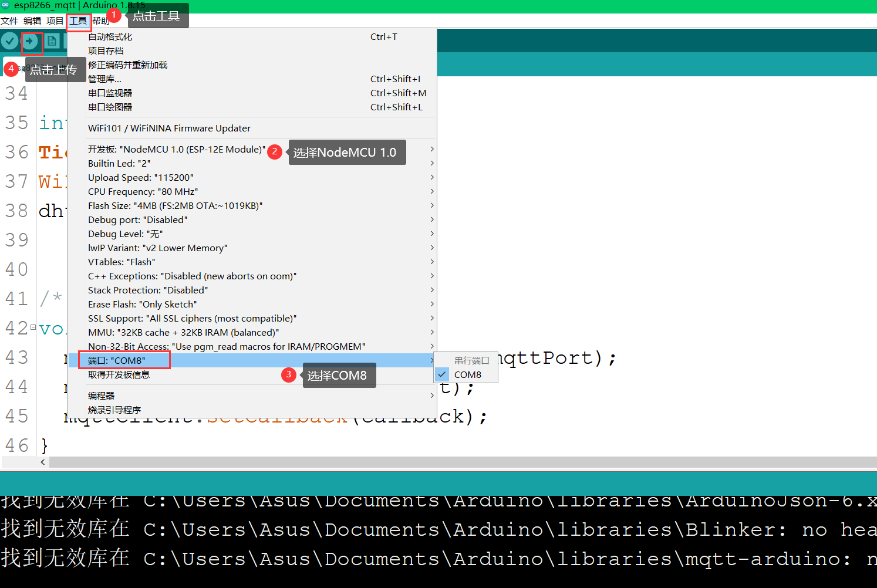Expand the C++ Exceptions submenu
The image size is (877, 588).
252,276
